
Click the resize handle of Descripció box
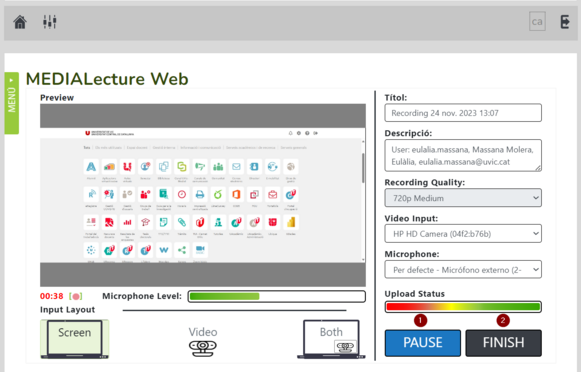(x=538, y=168)
